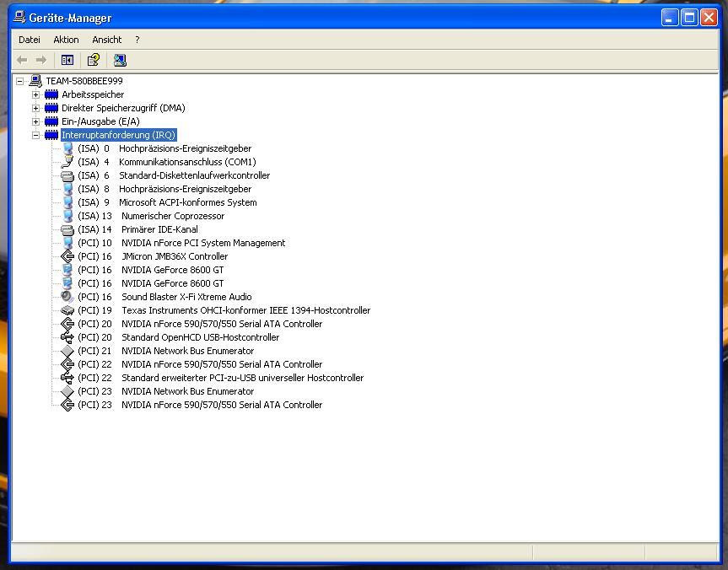Open the Aktion menu
Viewport: 728px width, 570px height.
(x=66, y=40)
